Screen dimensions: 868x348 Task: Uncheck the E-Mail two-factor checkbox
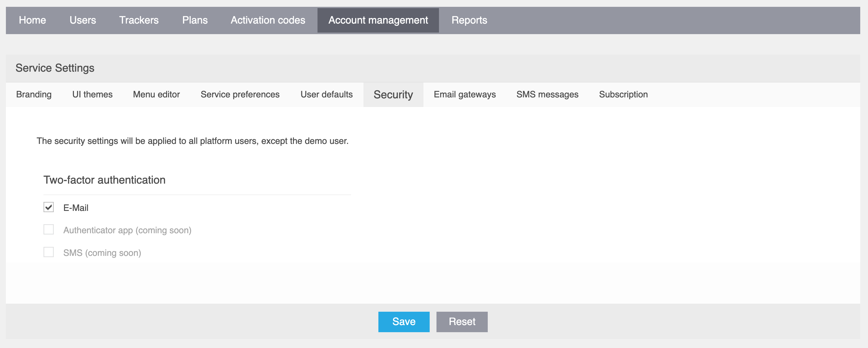point(48,207)
